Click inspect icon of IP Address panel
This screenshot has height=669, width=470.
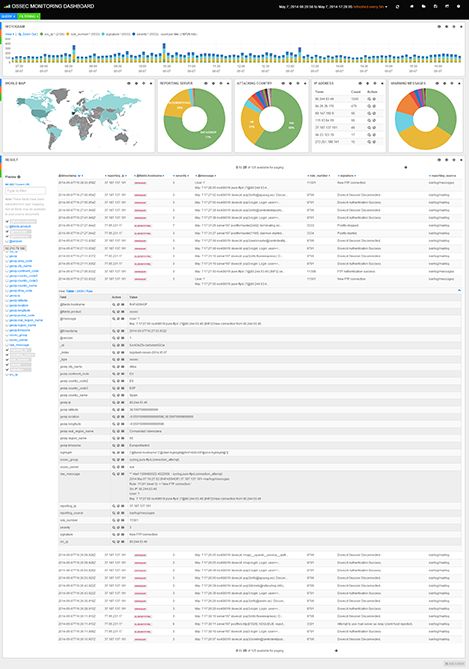360,83
